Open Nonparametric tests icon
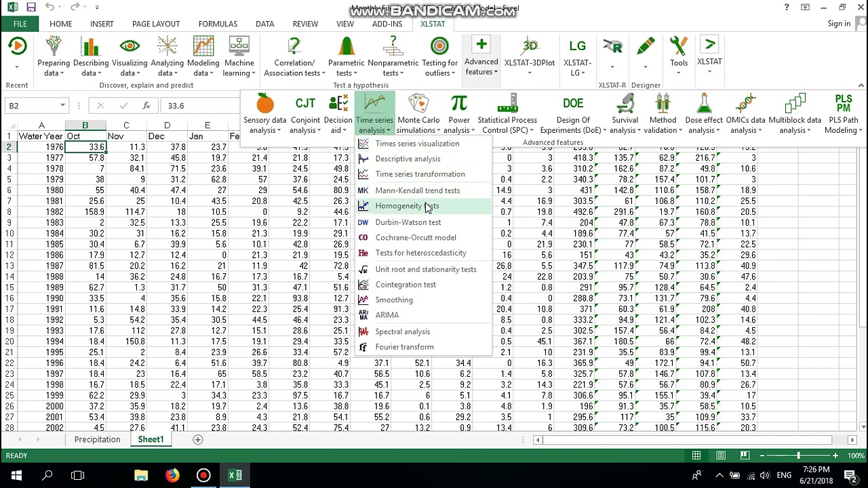 point(393,46)
